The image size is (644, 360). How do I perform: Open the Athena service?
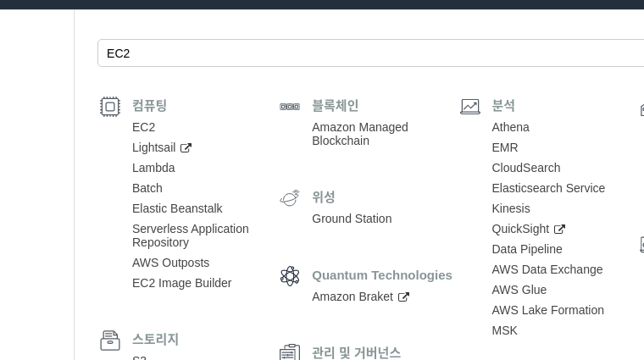coord(510,127)
